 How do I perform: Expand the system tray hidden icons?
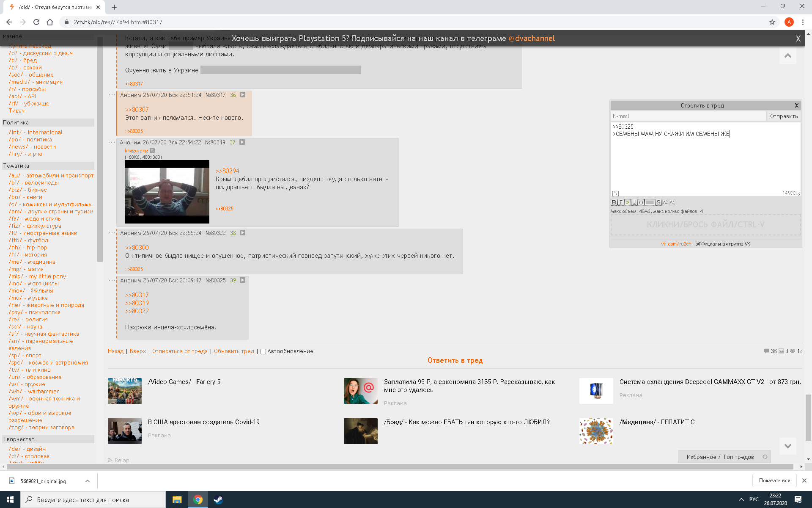[741, 500]
